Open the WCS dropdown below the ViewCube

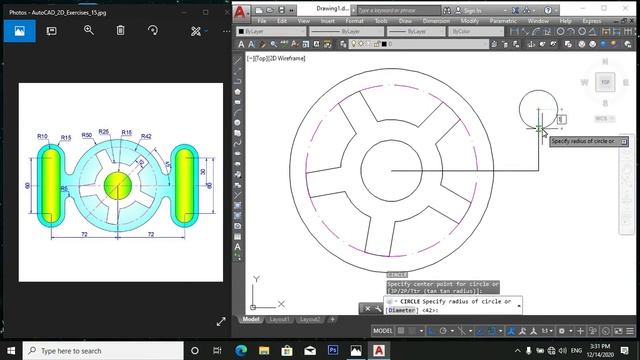pyautogui.click(x=604, y=119)
